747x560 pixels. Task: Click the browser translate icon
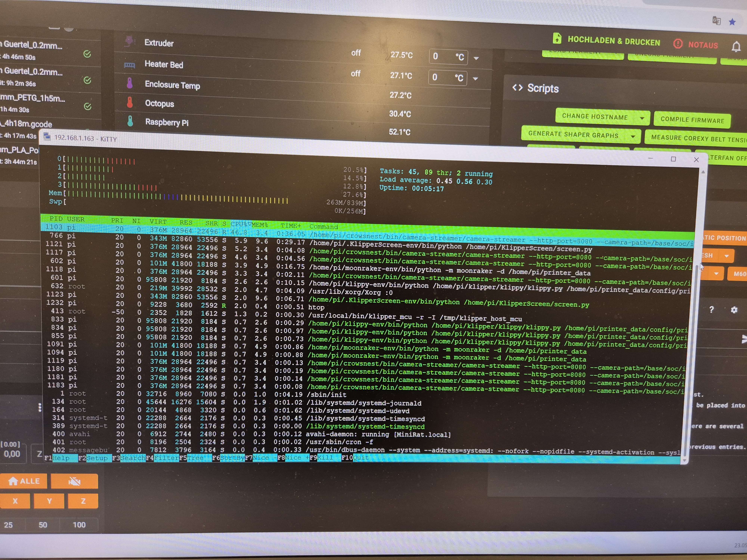point(716,21)
